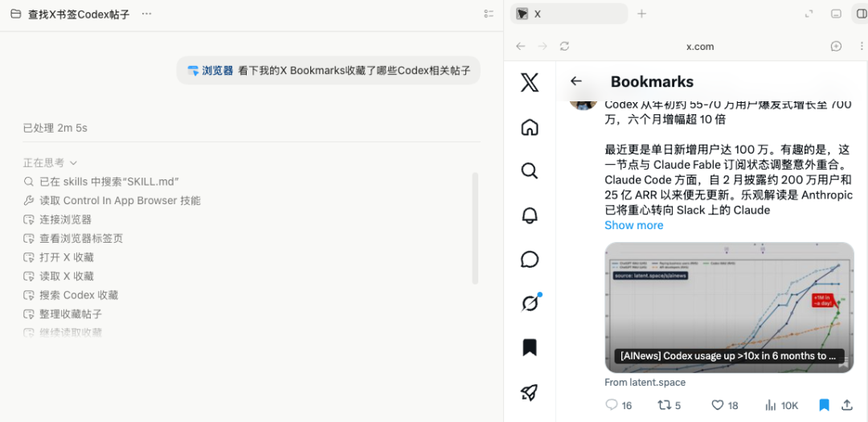Go back with the Bookmarks arrow

(x=576, y=81)
